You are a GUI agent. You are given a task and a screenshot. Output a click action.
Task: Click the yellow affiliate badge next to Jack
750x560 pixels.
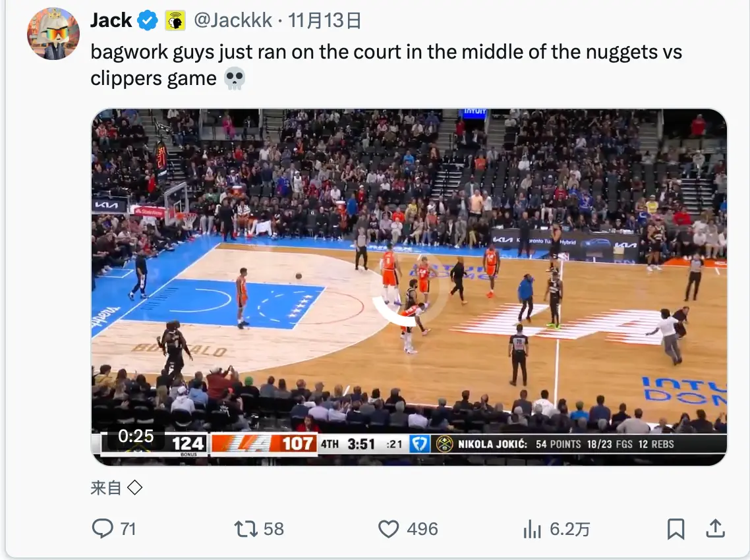click(175, 21)
